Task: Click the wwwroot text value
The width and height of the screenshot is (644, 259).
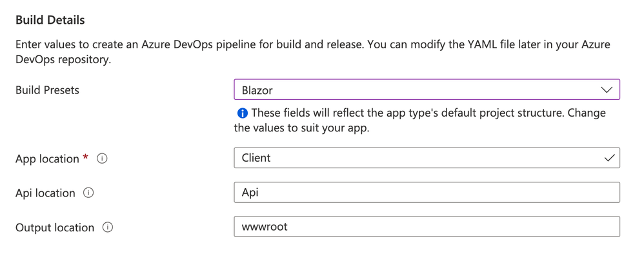Action: point(264,227)
